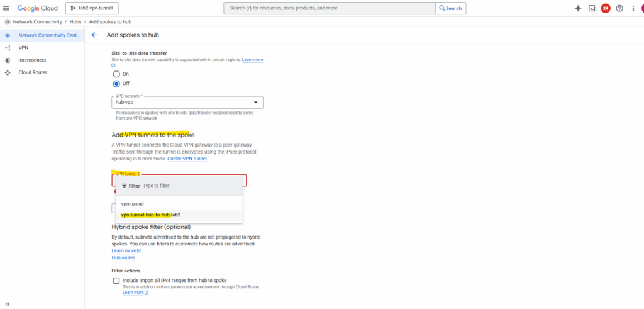The width and height of the screenshot is (644, 309).
Task: Click the Network Connectivity icon in breadcrumb
Action: click(x=8, y=22)
